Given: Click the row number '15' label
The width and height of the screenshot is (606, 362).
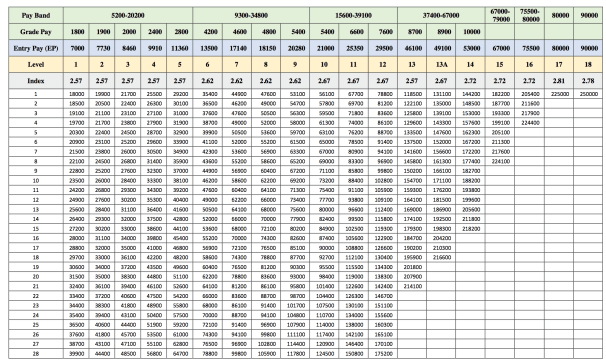Looking at the screenshot, I should click(36, 229).
